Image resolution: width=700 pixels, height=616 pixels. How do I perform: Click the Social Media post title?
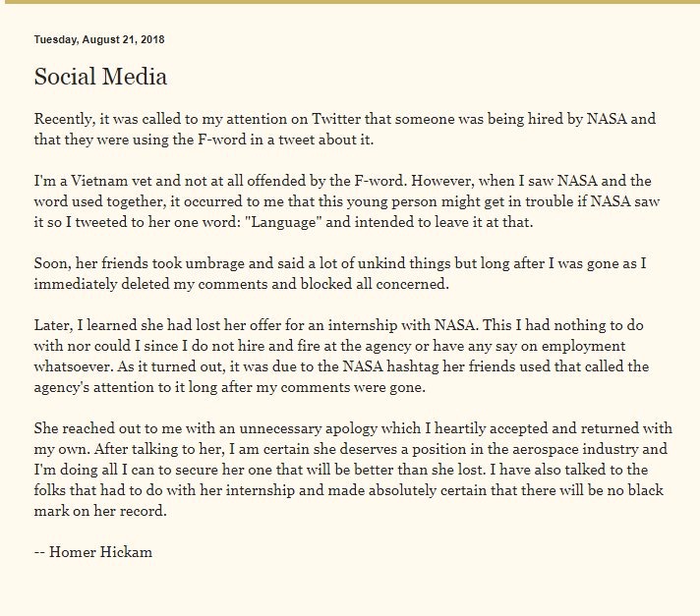coord(100,77)
